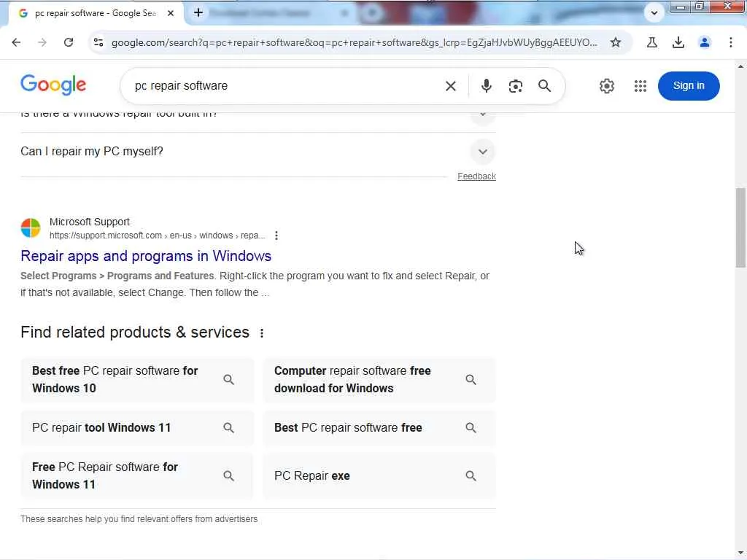The image size is (747, 560).
Task: Open the tab search dropdown
Action: (654, 13)
